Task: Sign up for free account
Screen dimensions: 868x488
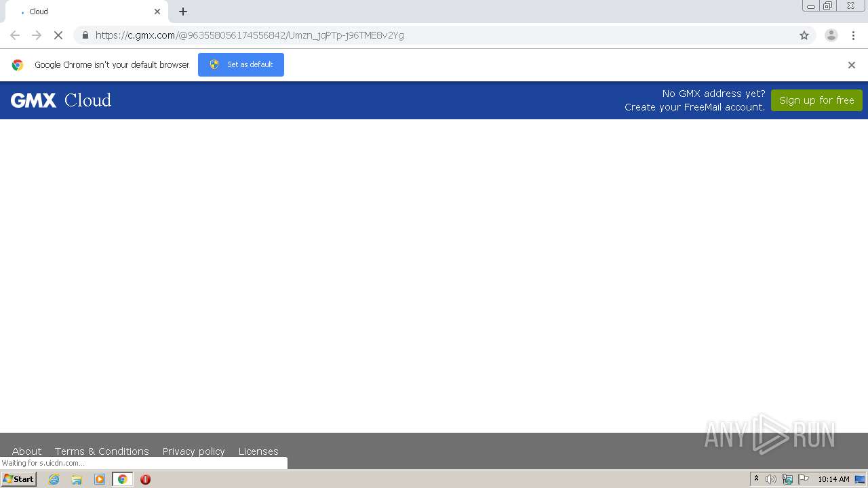Action: tap(816, 100)
